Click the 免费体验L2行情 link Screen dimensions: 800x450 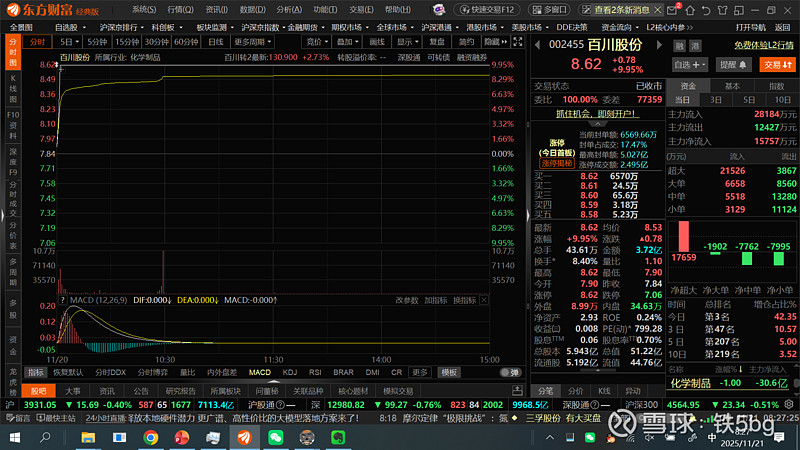(x=764, y=45)
